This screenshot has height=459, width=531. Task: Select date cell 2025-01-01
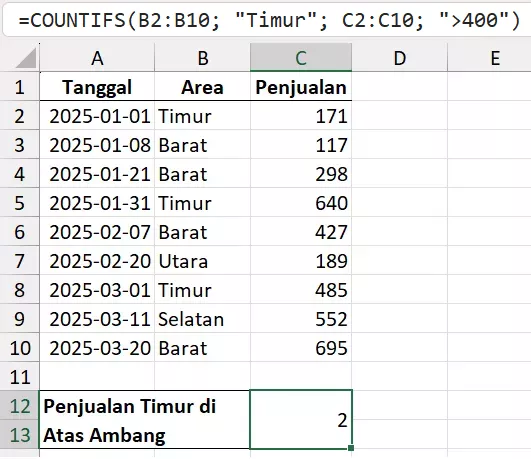tap(97, 116)
